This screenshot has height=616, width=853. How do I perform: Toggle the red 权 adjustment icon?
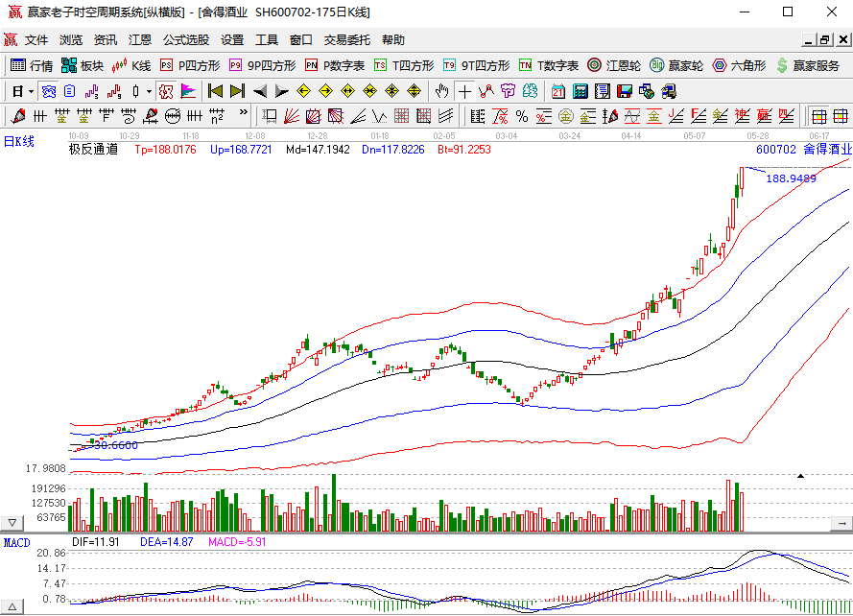pos(165,91)
